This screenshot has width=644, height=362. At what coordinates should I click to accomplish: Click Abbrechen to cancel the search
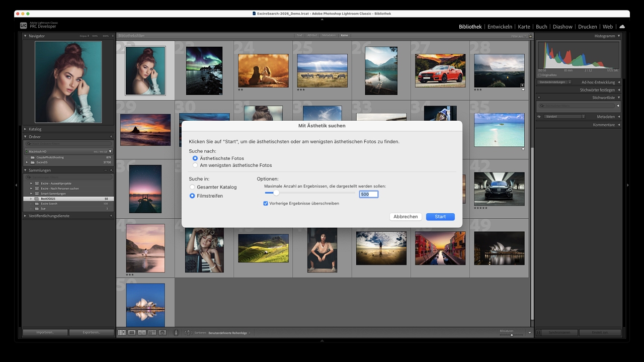click(x=406, y=217)
